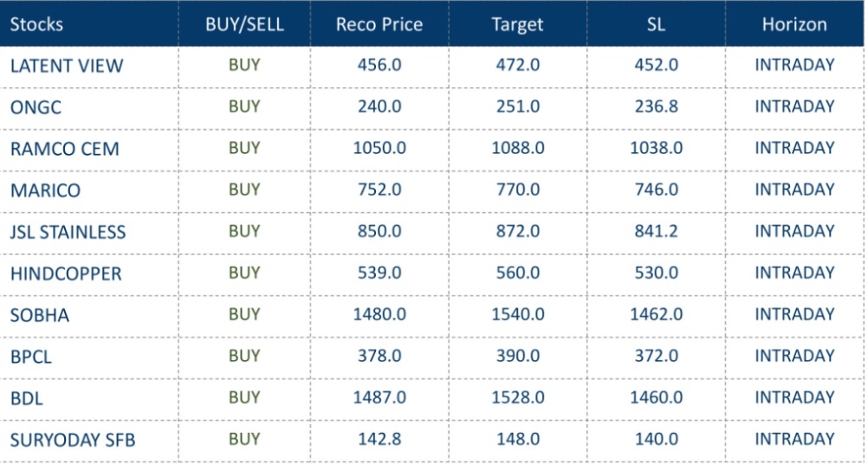Select the Horizon column header
Screen dimensions: 868x464
(x=794, y=24)
